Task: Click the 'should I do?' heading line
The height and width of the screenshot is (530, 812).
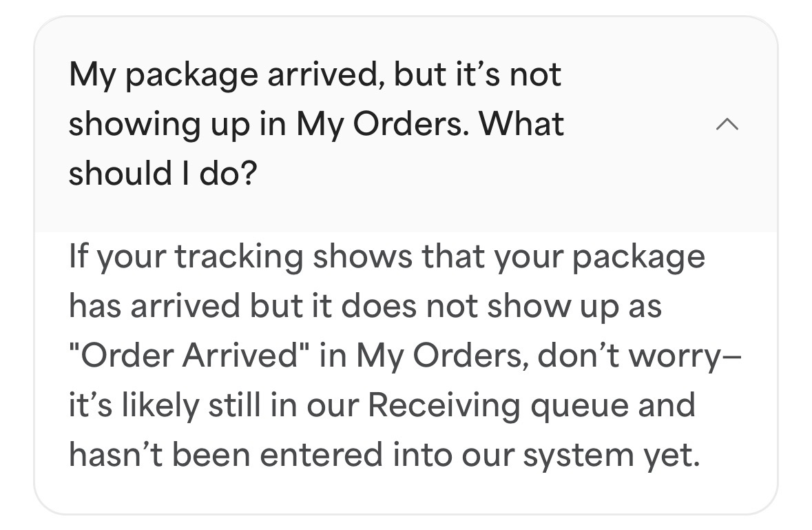Action: pos(163,174)
